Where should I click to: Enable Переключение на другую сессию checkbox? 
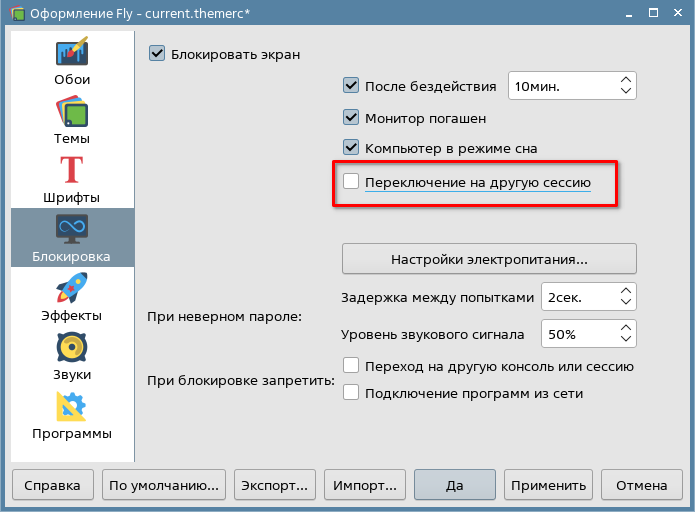tap(351, 182)
